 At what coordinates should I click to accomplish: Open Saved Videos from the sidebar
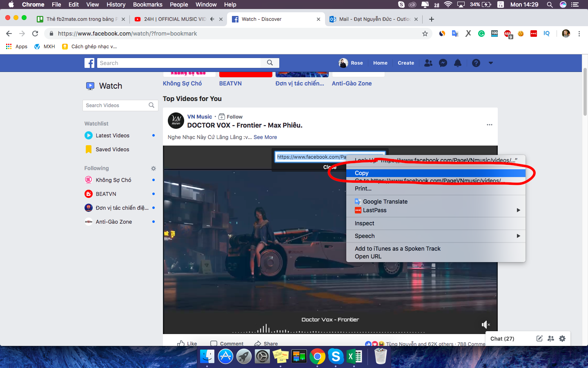112,149
